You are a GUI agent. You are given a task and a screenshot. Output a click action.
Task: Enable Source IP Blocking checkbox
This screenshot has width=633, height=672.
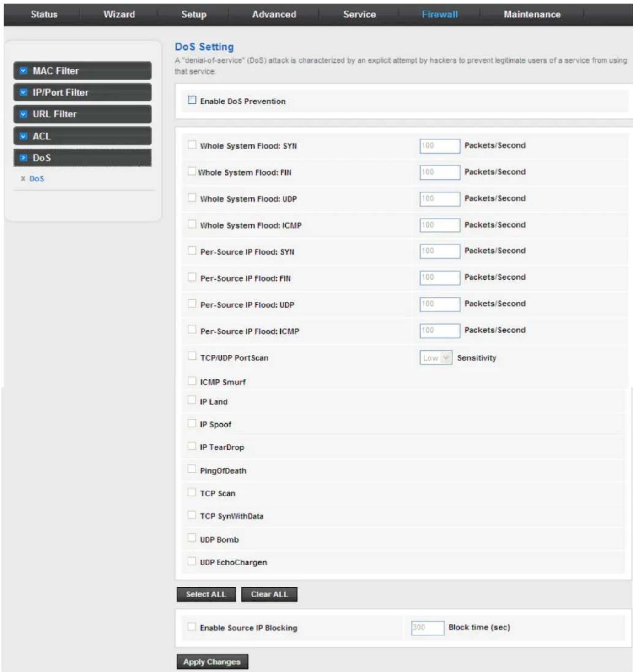(x=192, y=627)
